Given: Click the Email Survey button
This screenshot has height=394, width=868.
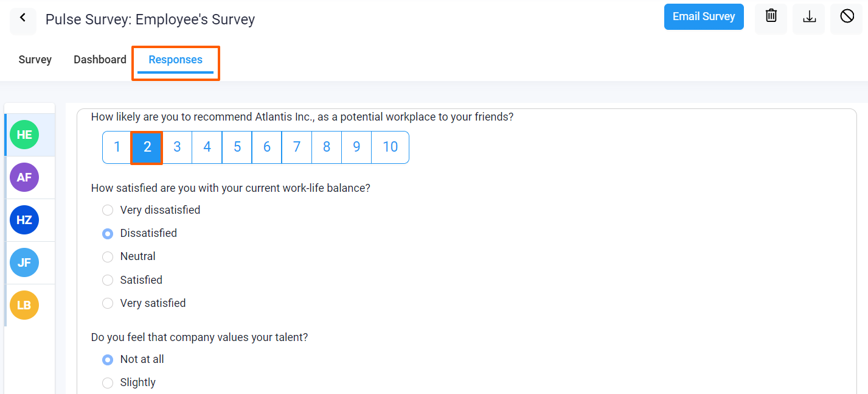Looking at the screenshot, I should (x=704, y=16).
